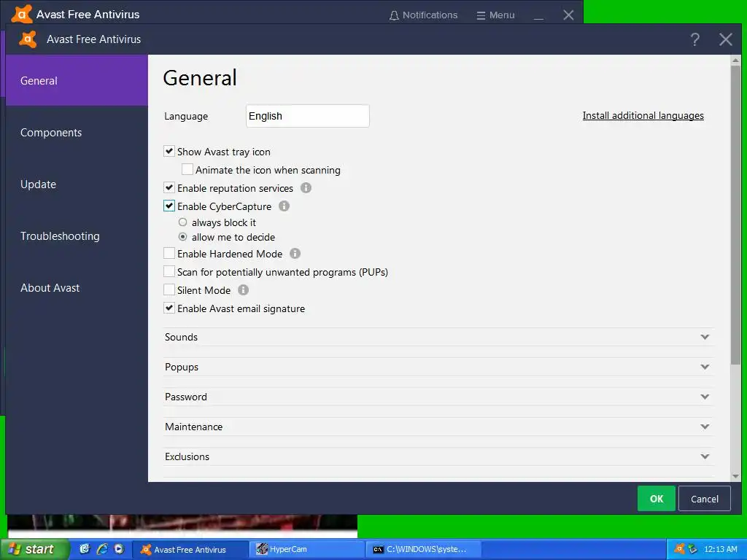Confirm settings with the OK button
Screen dimensions: 747x560
click(x=657, y=499)
